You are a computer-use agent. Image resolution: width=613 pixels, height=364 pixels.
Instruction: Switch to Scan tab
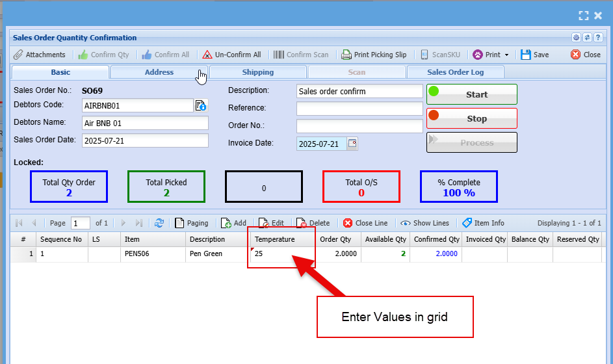tap(356, 72)
